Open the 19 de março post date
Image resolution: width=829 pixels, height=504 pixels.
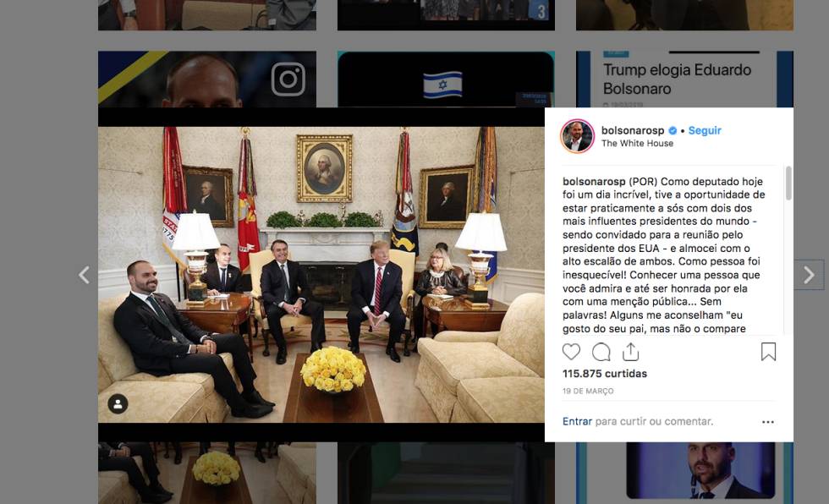click(588, 391)
